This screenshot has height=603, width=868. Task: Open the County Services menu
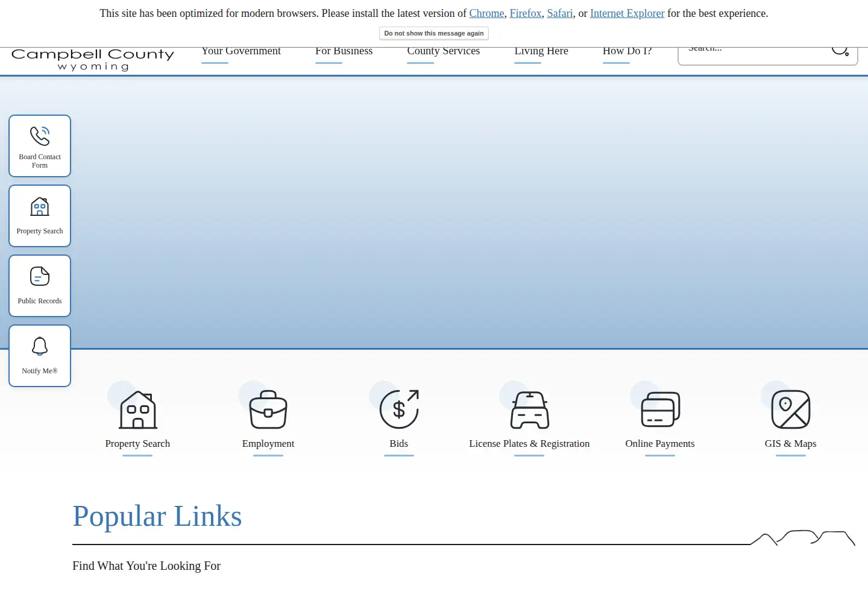tap(443, 51)
